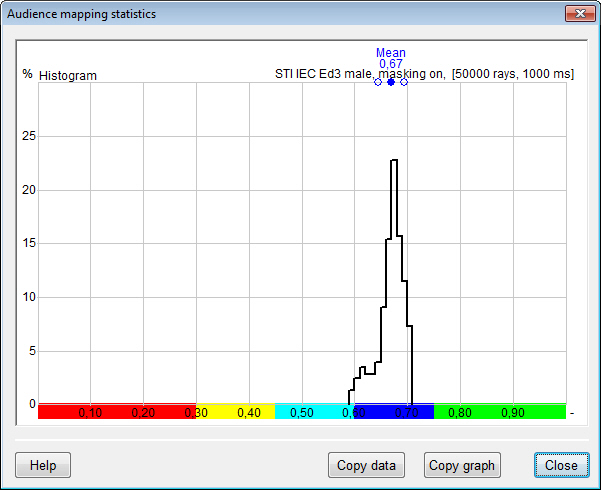601x490 pixels.
Task: Click the 0,80 x-axis label
Action: point(460,413)
